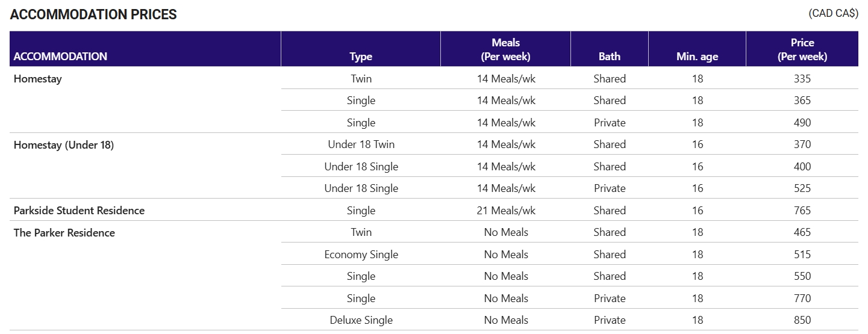Screen dimensions: 868x334
Task: Click the Accommodation Prices heading
Action: tap(93, 14)
